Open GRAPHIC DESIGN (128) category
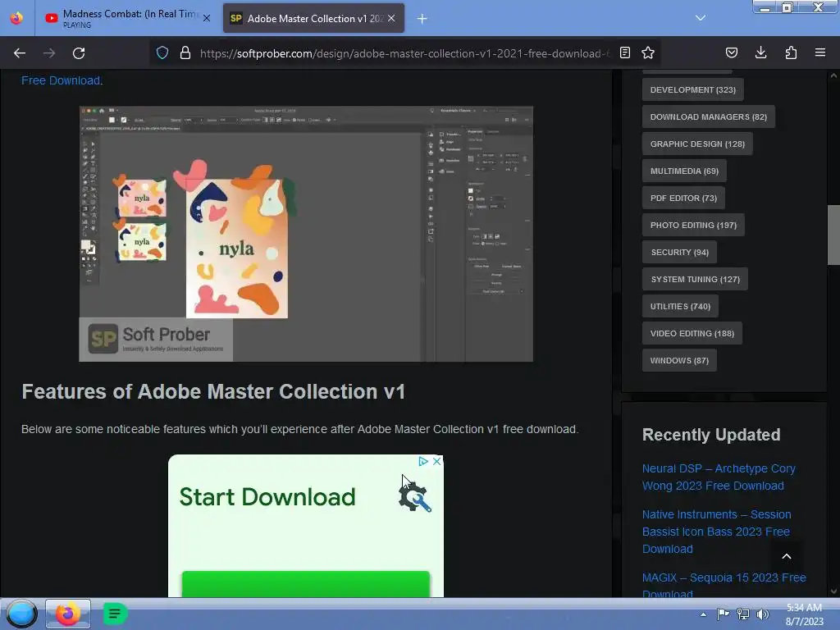Viewport: 840px width, 630px height. (x=697, y=144)
